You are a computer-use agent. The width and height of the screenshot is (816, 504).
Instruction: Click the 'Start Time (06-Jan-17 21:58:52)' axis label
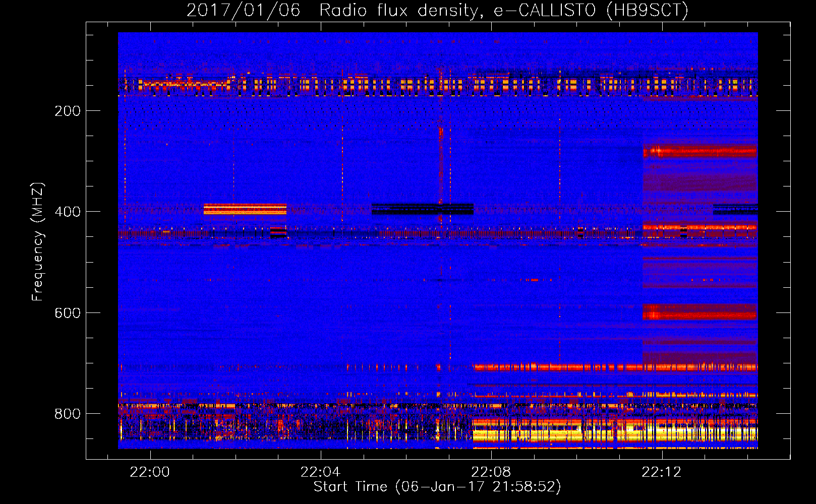(x=437, y=487)
